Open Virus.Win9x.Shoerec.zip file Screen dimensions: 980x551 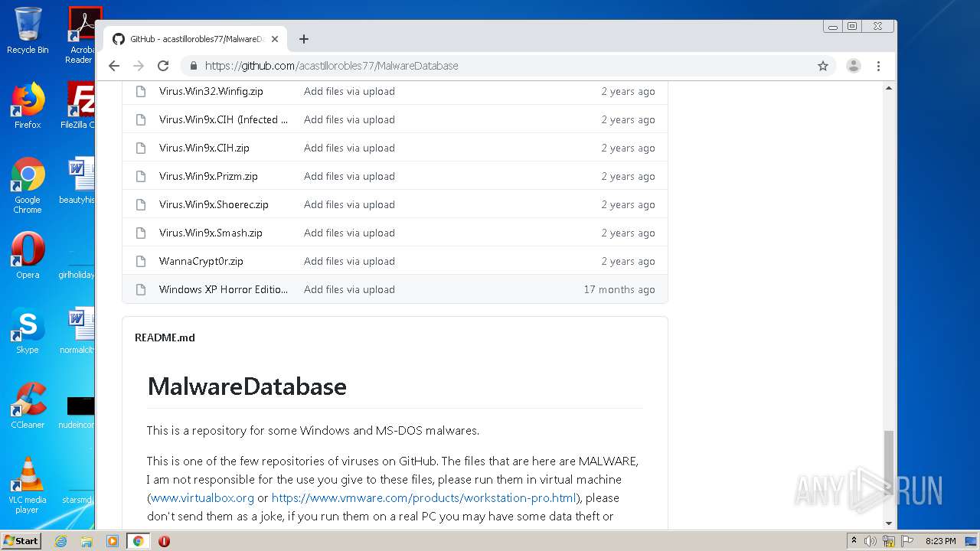point(214,204)
